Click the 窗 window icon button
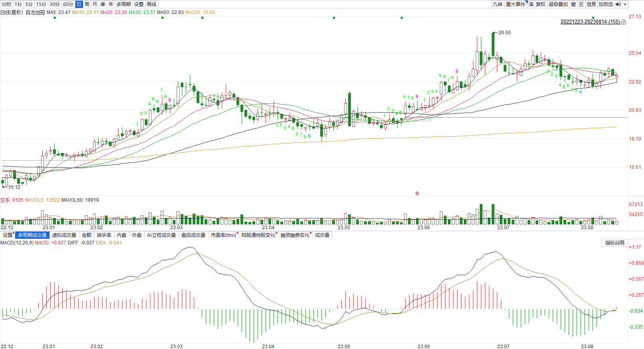Viewport: 644px width, 349px height. (x=573, y=4)
